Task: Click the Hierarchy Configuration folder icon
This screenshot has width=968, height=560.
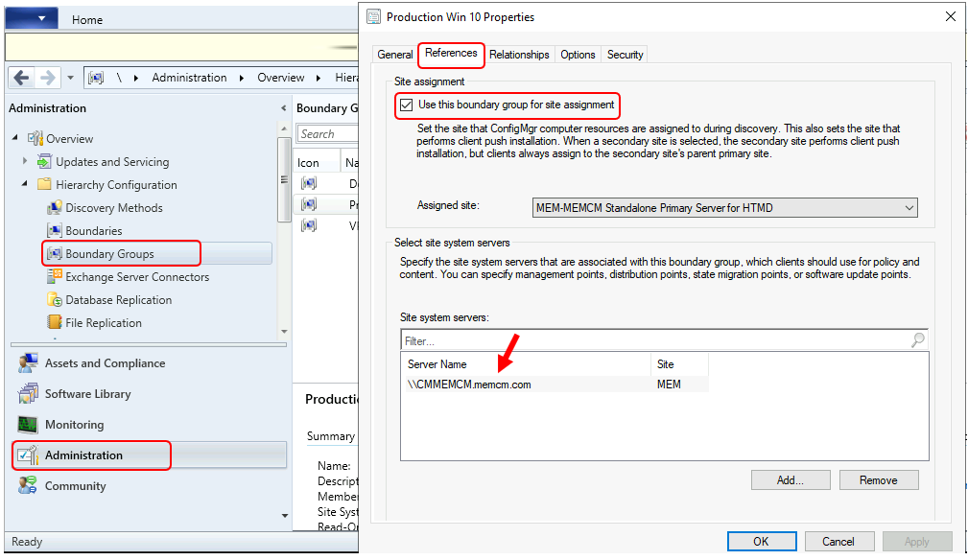Action: (x=44, y=184)
